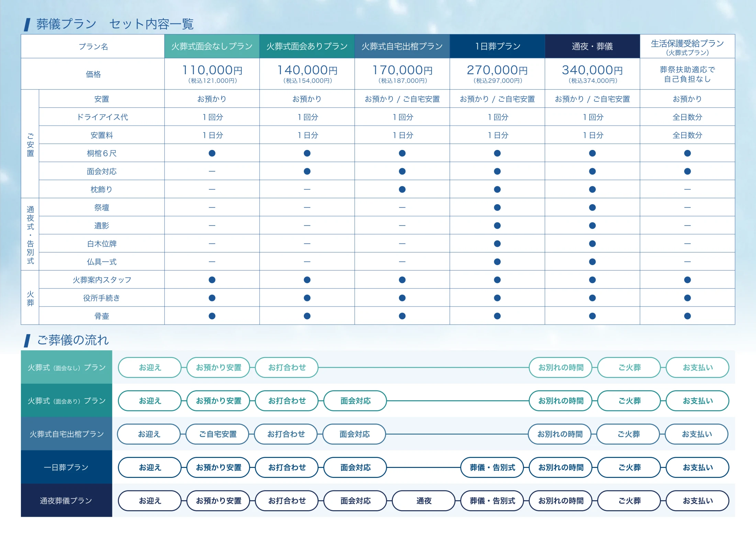The image size is (756, 535).
Task: Select the 1日葬プラン column header
Action: [497, 46]
